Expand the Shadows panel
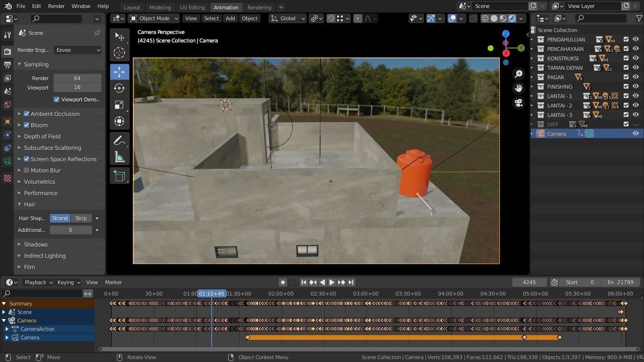 [x=36, y=244]
